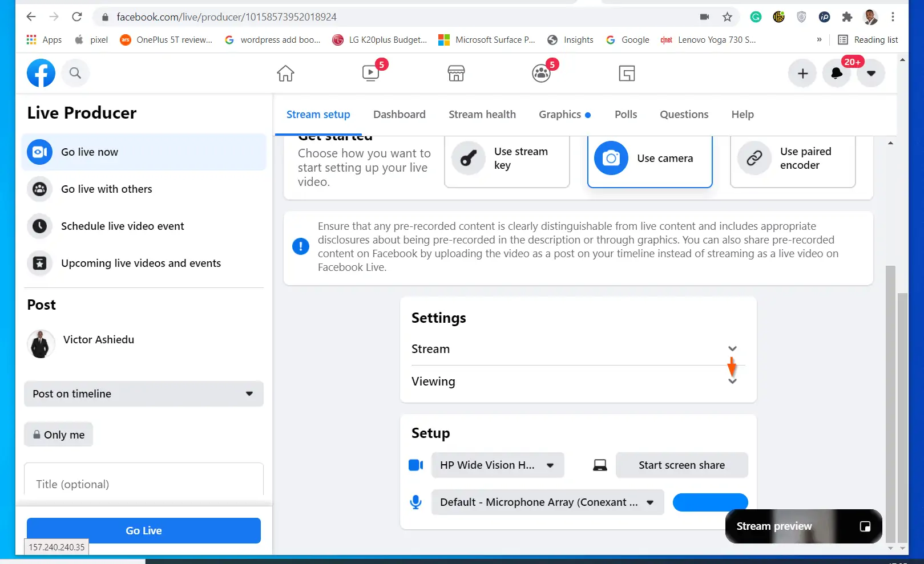Open Facebook Home icon
The width and height of the screenshot is (924, 564).
pyautogui.click(x=285, y=74)
